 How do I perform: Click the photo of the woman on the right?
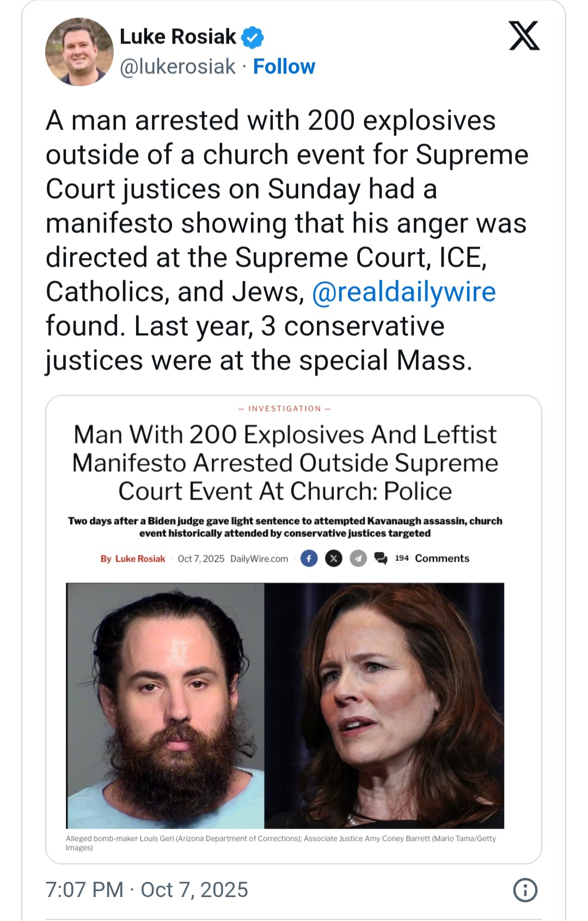[384, 705]
